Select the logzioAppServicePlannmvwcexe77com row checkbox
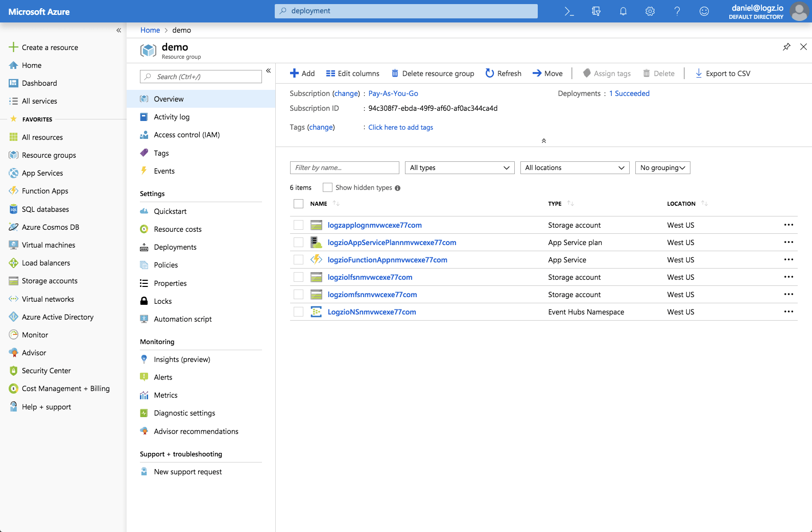 [298, 243]
